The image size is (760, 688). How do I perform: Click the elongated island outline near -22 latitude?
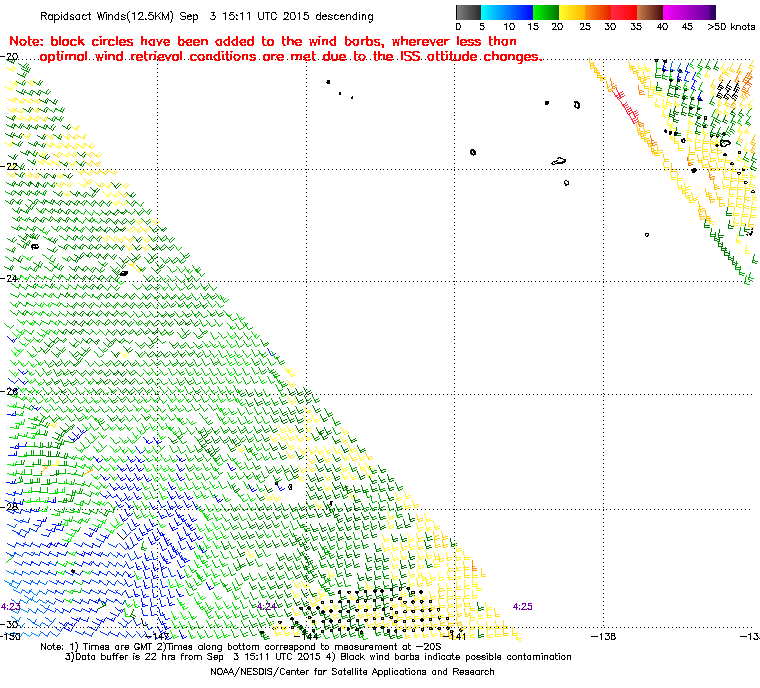[x=558, y=161]
